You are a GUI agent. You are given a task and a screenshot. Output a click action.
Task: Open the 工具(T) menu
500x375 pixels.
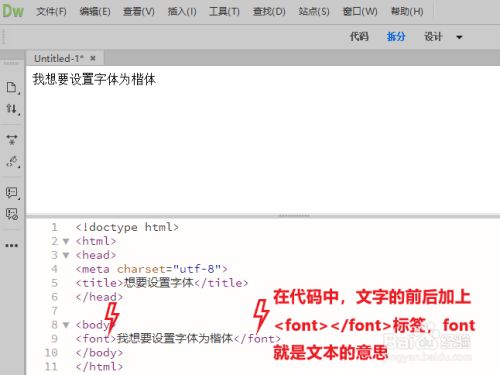(224, 12)
